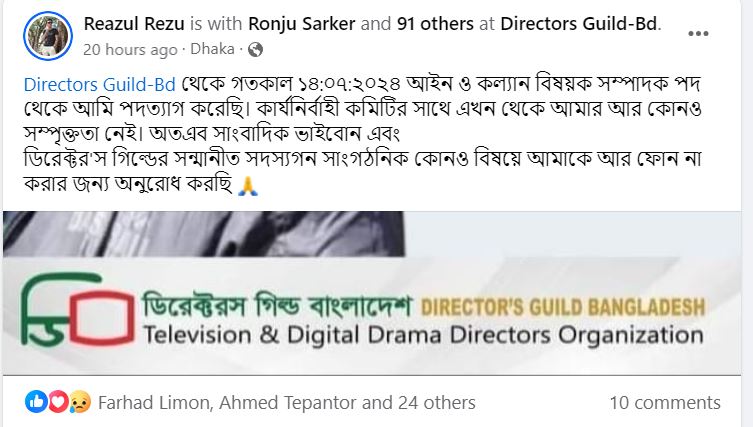753x427 pixels.
Task: Show the 91 others tagged
Action: pos(435,24)
